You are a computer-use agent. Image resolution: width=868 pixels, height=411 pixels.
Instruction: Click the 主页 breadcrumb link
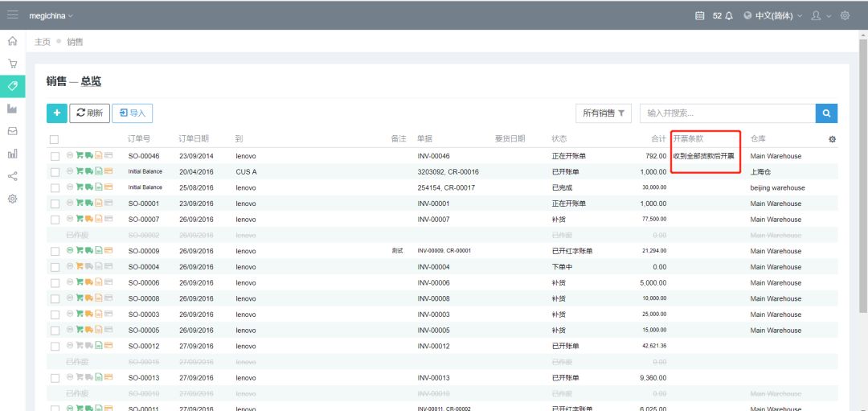point(42,42)
